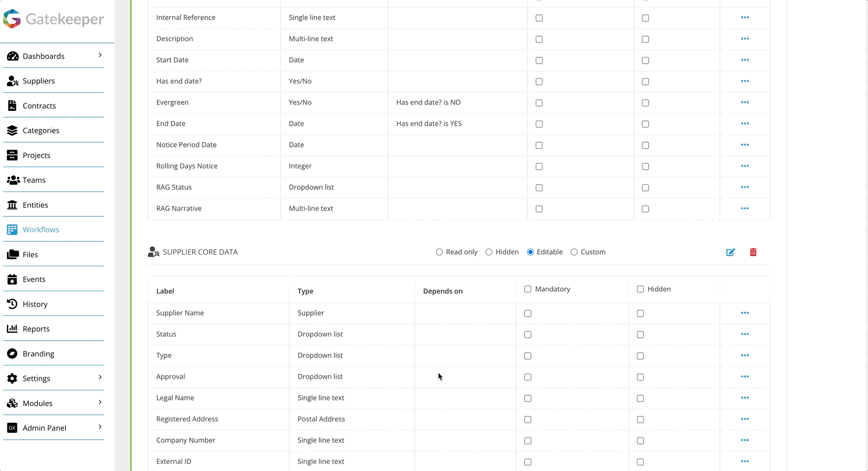Click the edit icon for Supplier Core Data
868x471 pixels.
coord(730,252)
